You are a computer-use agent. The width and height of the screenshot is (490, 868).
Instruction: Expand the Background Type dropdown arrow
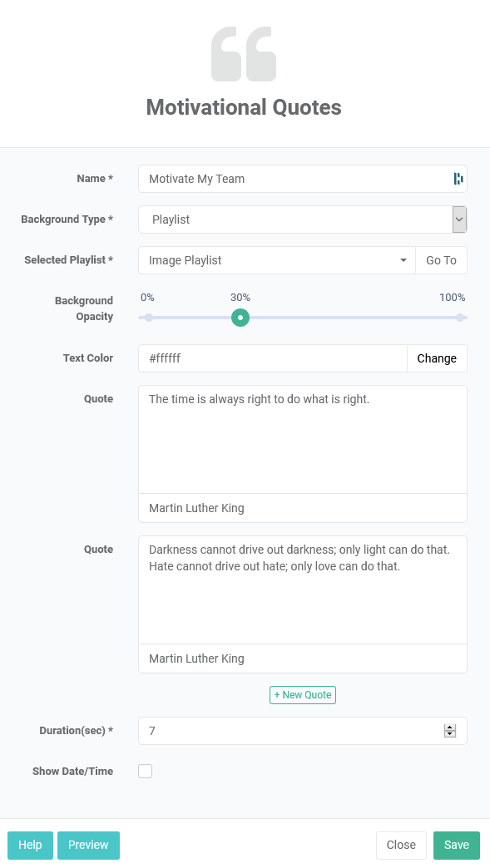[459, 219]
